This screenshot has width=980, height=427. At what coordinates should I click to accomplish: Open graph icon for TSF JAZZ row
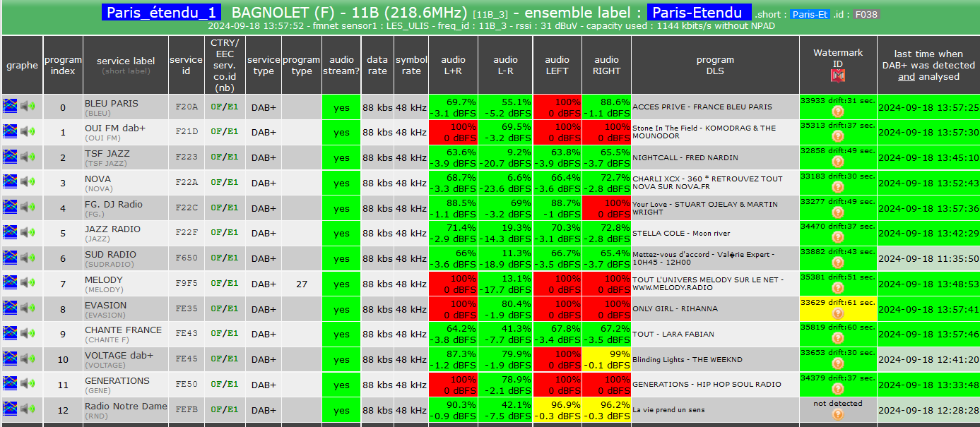pos(10,157)
